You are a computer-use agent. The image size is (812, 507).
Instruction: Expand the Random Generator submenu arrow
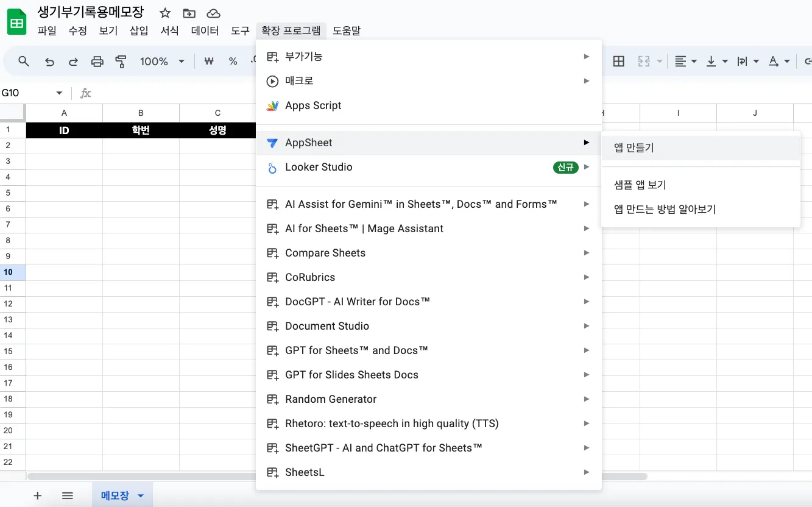pos(587,399)
